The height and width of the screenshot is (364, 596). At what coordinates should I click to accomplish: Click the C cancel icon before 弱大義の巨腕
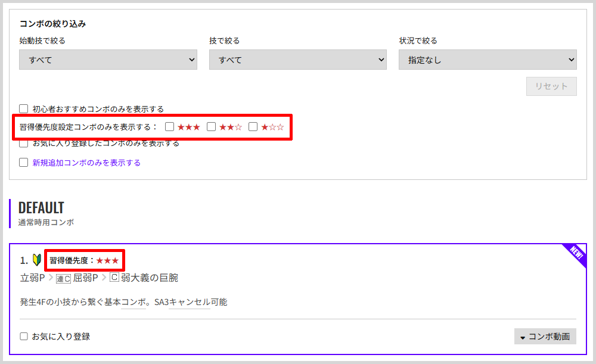pos(114,278)
